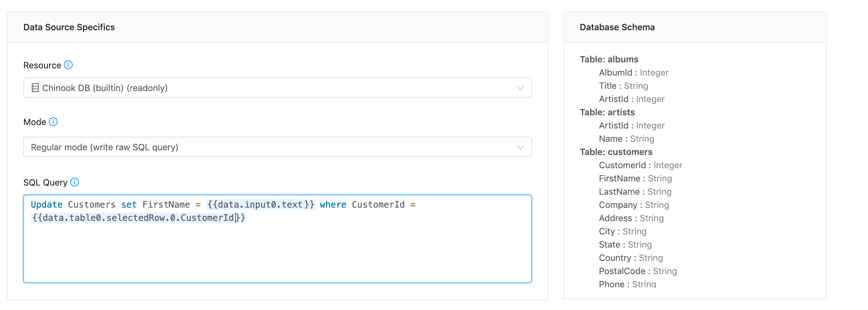
Task: Click the SQL Query info icon
Action: [75, 182]
